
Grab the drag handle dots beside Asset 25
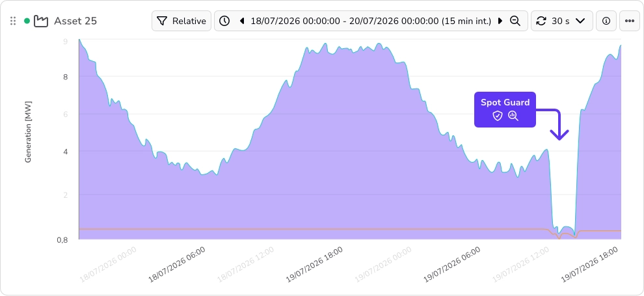click(x=13, y=21)
